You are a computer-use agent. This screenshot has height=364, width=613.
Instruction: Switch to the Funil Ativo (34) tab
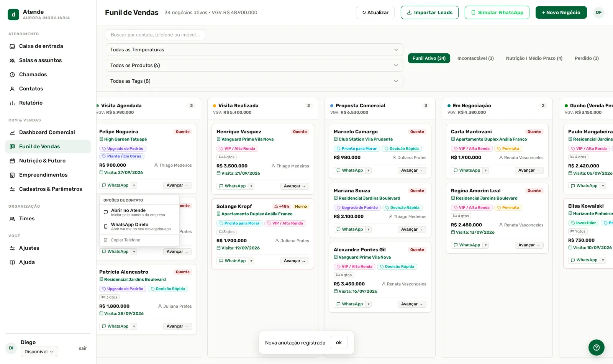coord(429,58)
